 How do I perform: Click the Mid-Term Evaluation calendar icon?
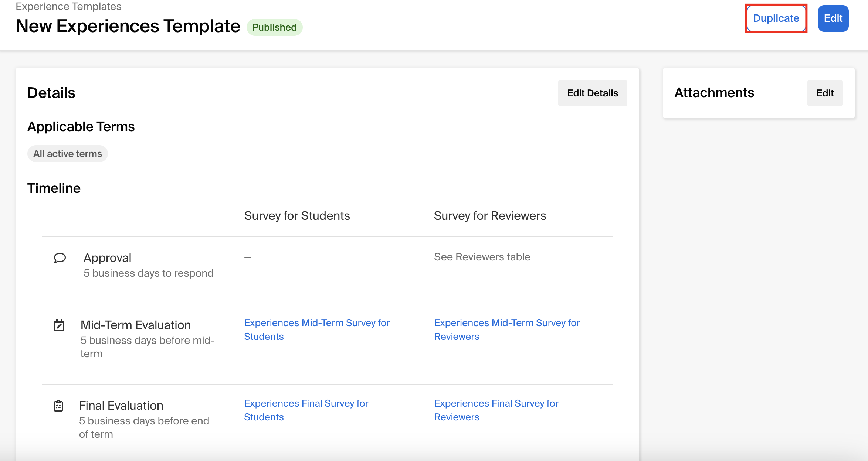coord(59,325)
